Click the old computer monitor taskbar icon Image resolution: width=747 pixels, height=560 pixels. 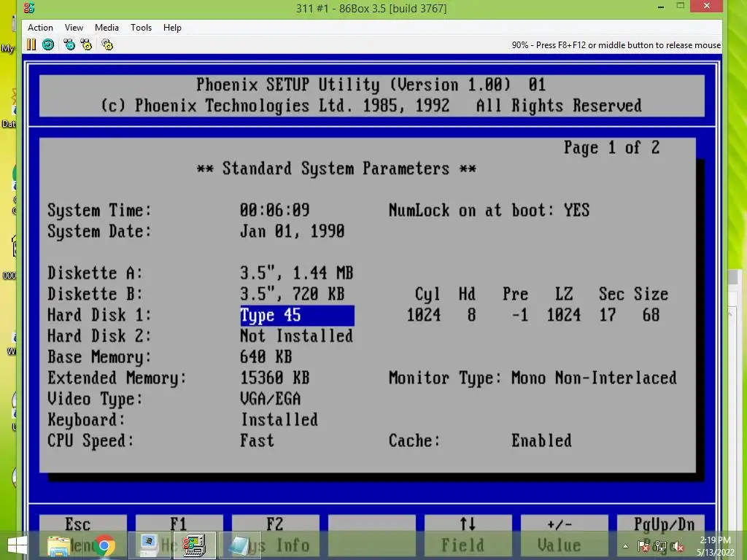(149, 545)
